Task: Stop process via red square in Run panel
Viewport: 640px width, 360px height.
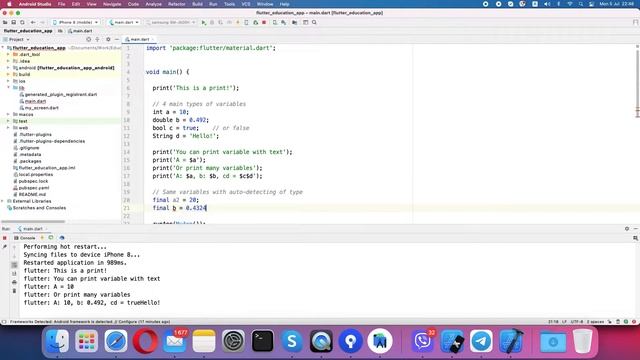Action: pos(4,238)
